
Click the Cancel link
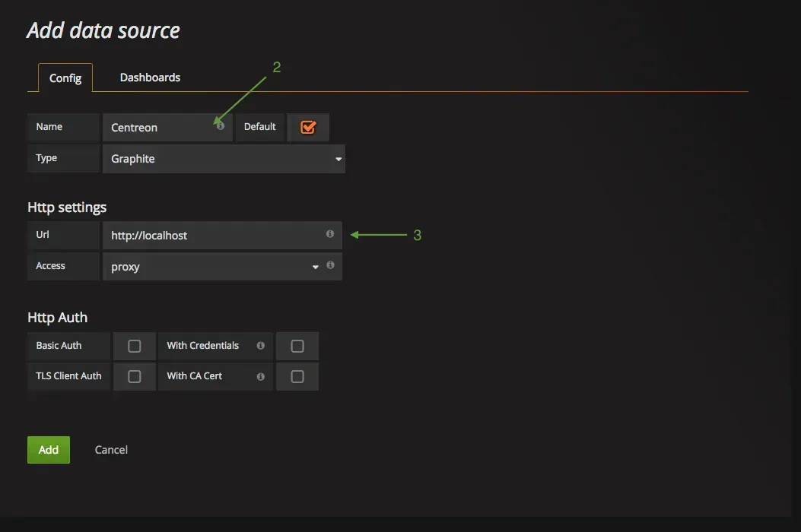(111, 450)
